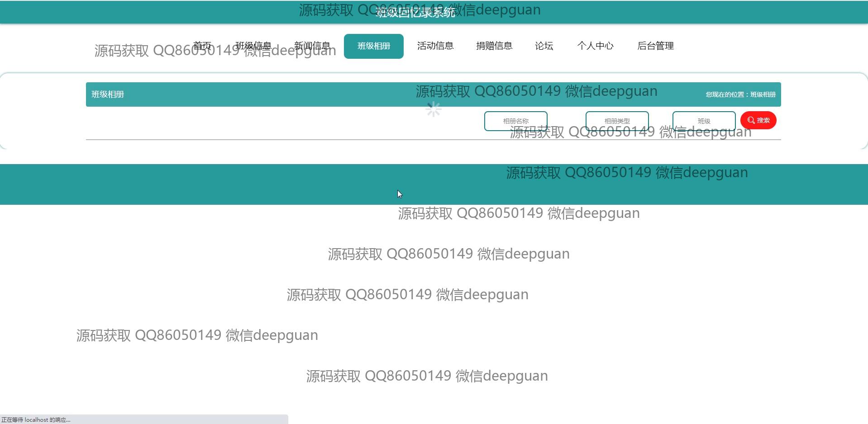Click the loading spinner icon
This screenshot has width=868, height=424.
(x=433, y=109)
